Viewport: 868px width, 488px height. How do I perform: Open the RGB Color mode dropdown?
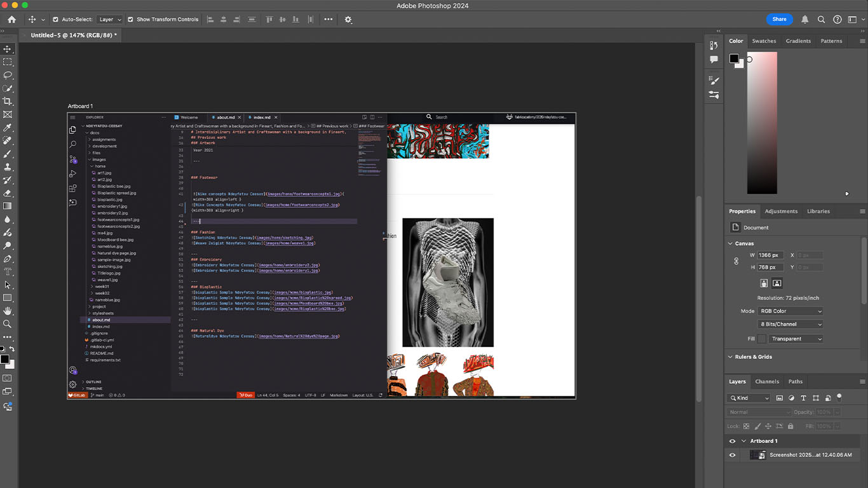[x=790, y=311]
